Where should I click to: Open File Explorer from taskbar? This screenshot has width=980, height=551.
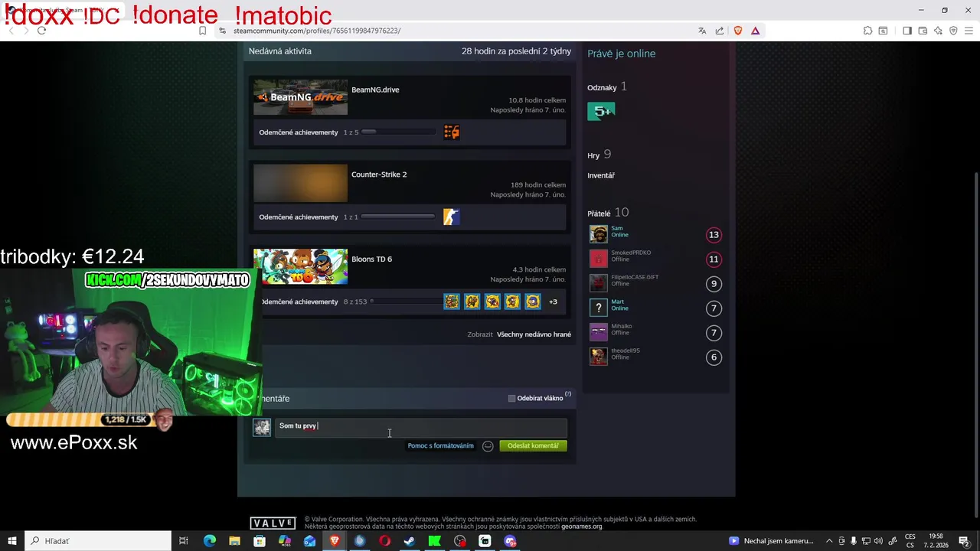coord(234,541)
